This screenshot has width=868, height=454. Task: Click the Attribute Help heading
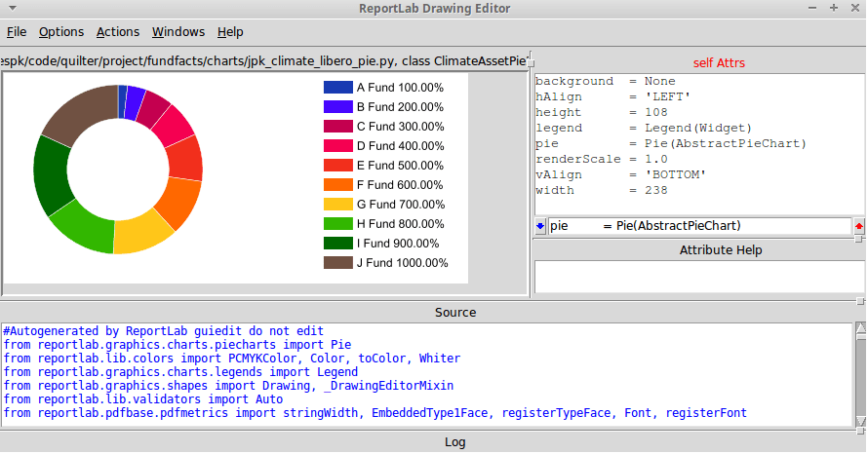pyautogui.click(x=721, y=250)
